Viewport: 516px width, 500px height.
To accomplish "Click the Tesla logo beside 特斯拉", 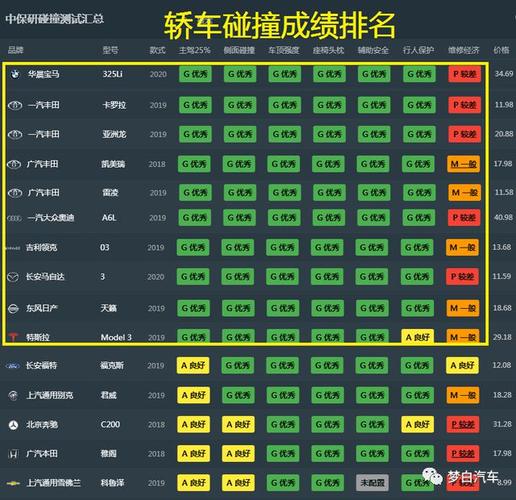I will 13,337.
